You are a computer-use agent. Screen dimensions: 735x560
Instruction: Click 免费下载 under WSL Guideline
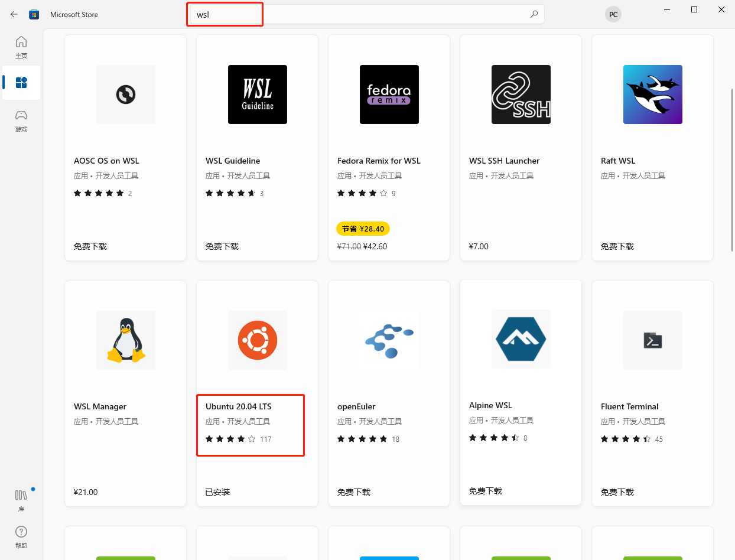222,246
